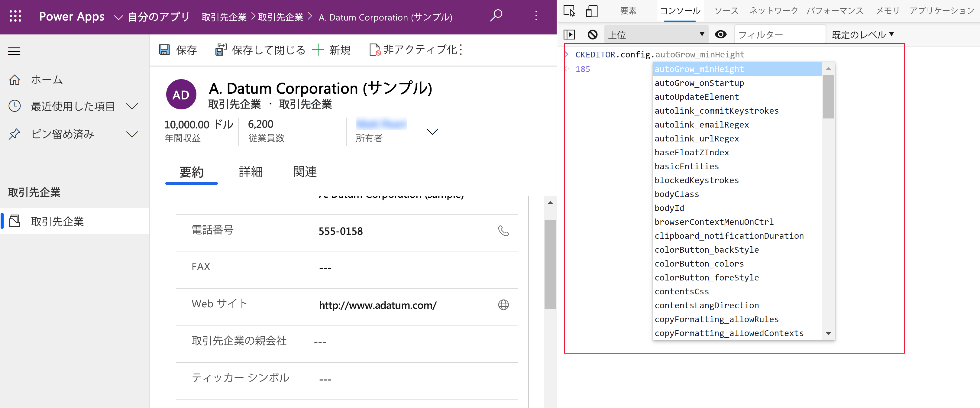Show the console sidebar panel icon
Screen dimensions: 980x408
569,35
